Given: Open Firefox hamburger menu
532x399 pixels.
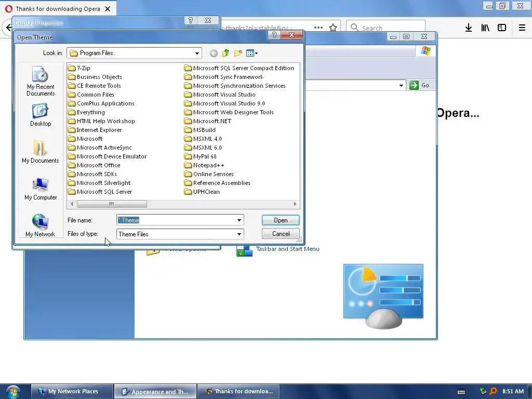Looking at the screenshot, I should point(522,28).
